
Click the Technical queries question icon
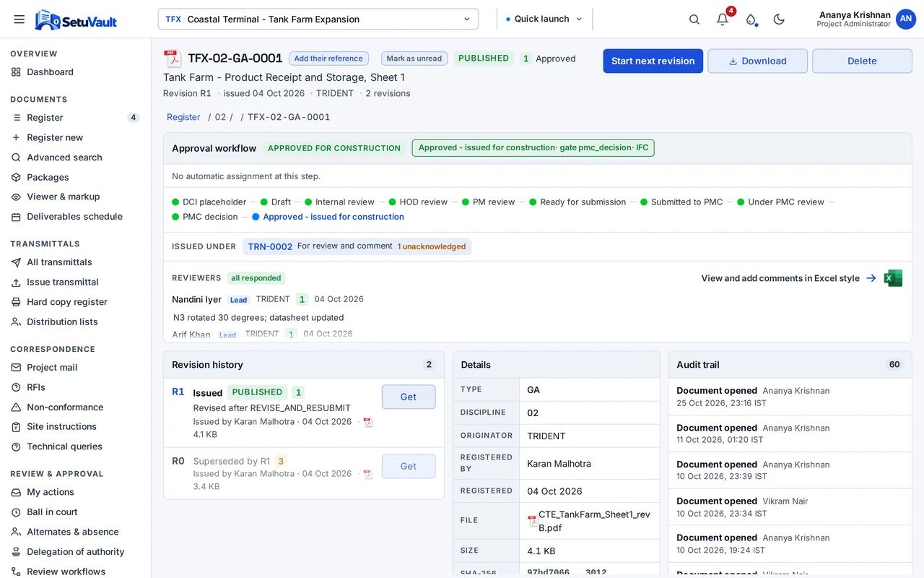coord(16,447)
